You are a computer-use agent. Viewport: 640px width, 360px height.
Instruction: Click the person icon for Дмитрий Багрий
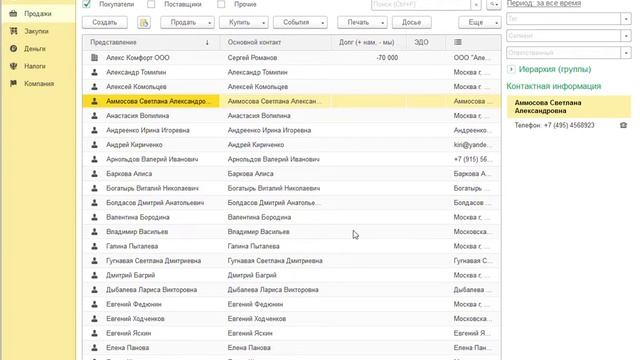pos(95,275)
